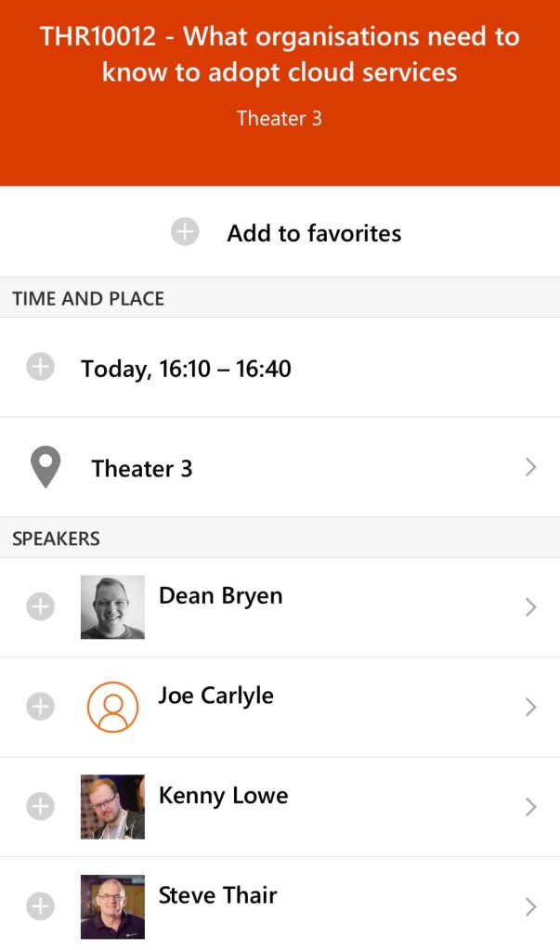Image resolution: width=560 pixels, height=950 pixels.
Task: Expand the Theater 3 row chevron
Action: pyautogui.click(x=530, y=467)
